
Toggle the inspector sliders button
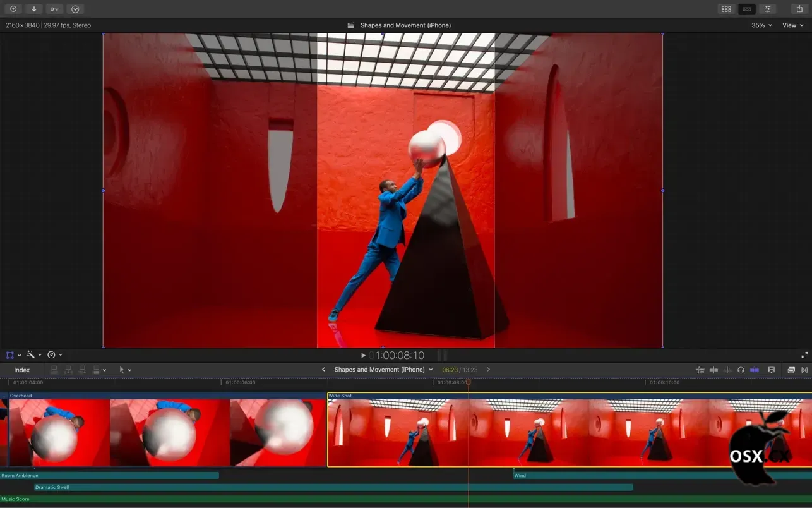tap(767, 9)
